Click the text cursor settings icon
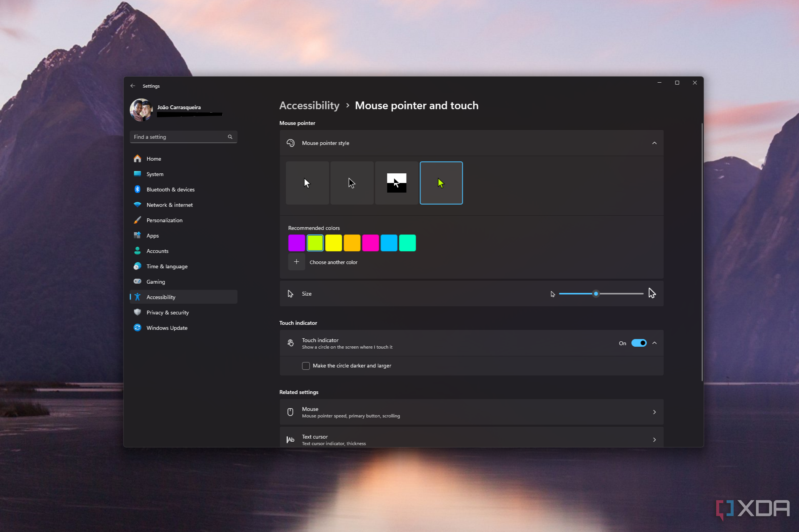This screenshot has height=532, width=799. click(x=290, y=439)
